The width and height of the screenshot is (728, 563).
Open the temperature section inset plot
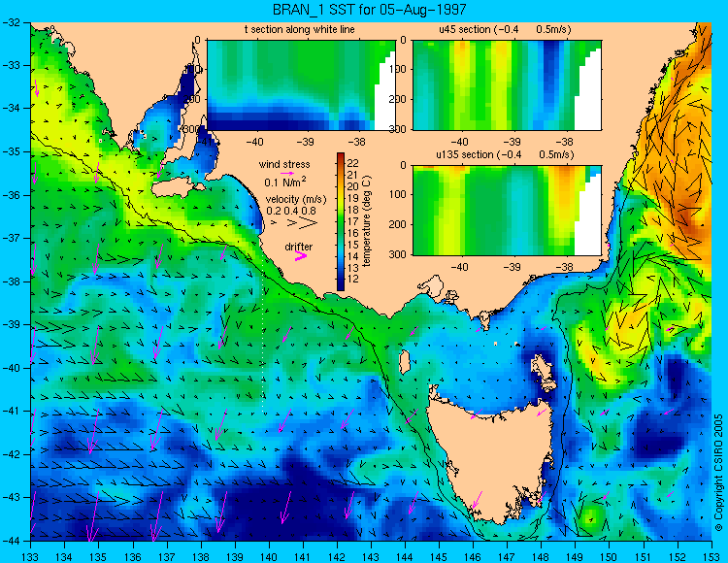(301, 85)
